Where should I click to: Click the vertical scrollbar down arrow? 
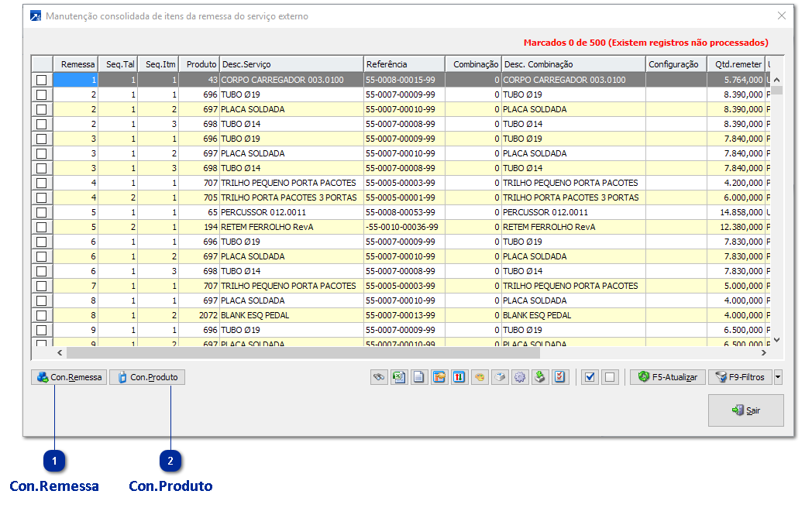point(777,340)
